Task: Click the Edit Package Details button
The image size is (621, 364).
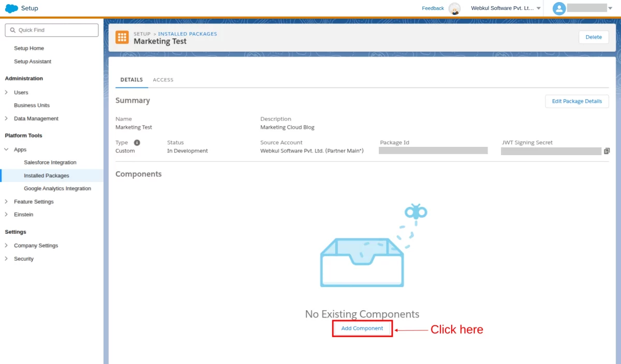Action: [577, 101]
